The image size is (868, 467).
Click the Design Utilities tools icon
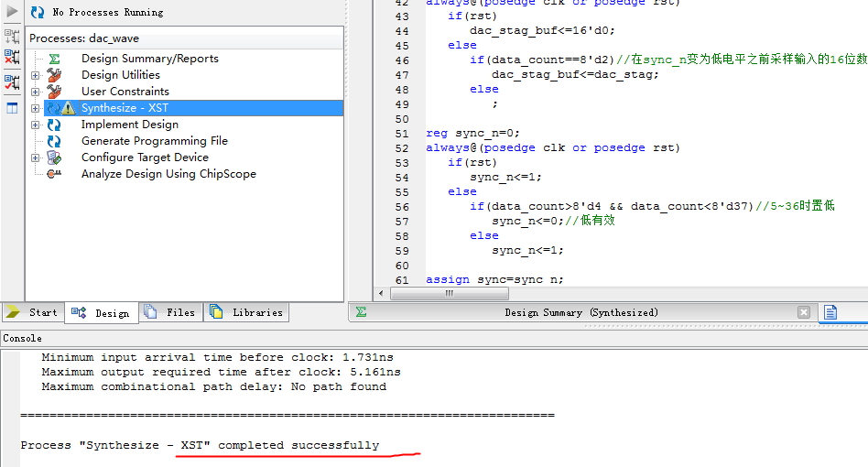tap(54, 75)
